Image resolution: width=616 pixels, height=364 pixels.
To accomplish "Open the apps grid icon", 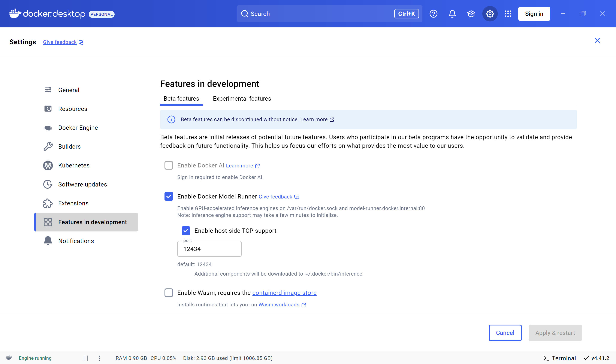I will (x=508, y=14).
